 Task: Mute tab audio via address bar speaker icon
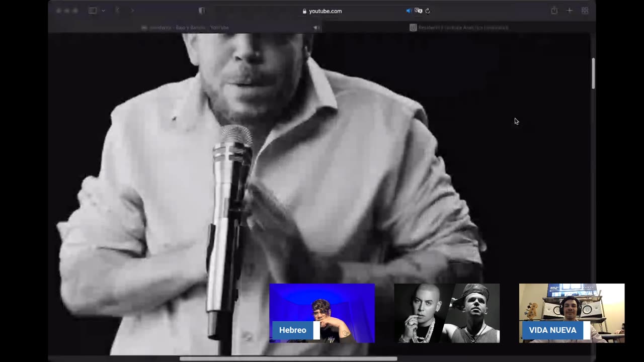(x=409, y=11)
